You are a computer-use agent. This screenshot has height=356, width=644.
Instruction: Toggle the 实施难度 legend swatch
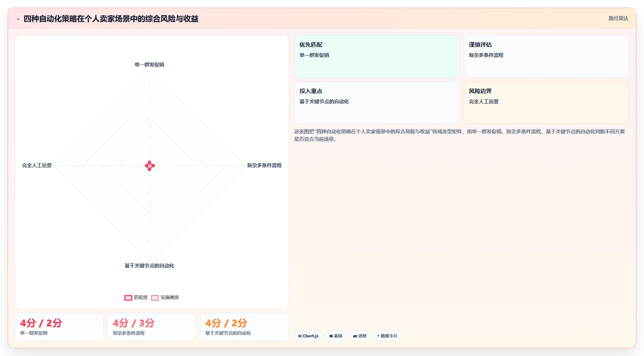point(155,297)
